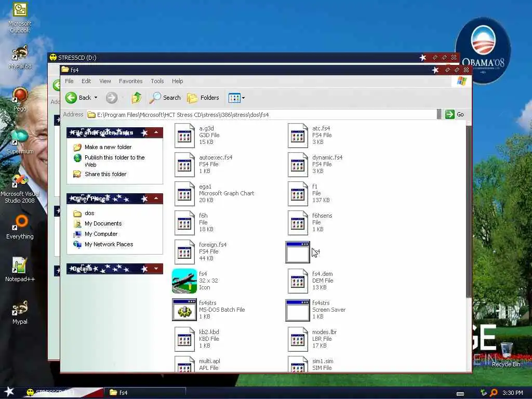
Task: Open the Favorites menu
Action: (x=130, y=81)
